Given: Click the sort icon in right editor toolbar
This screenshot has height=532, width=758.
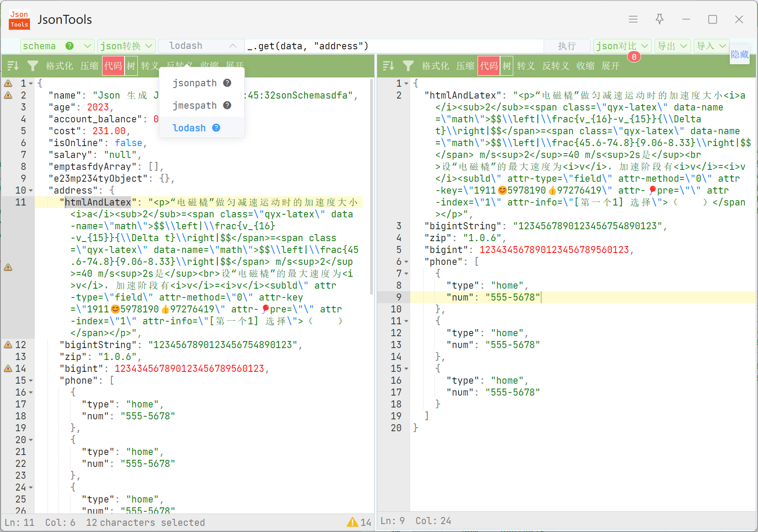Looking at the screenshot, I should (x=388, y=66).
